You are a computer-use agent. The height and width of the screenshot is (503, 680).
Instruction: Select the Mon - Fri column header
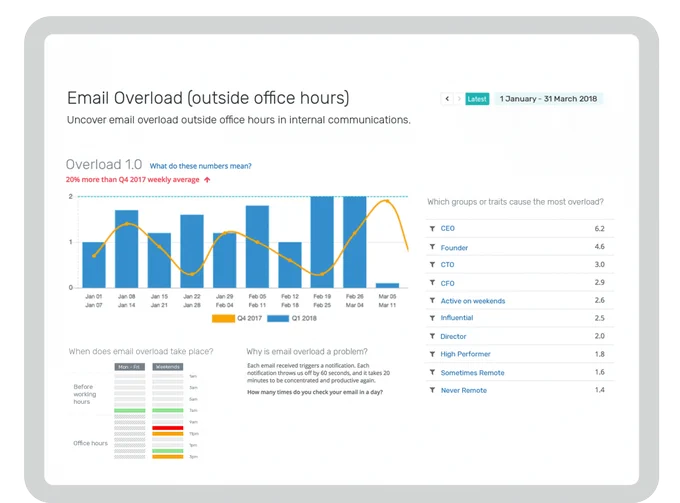129,367
